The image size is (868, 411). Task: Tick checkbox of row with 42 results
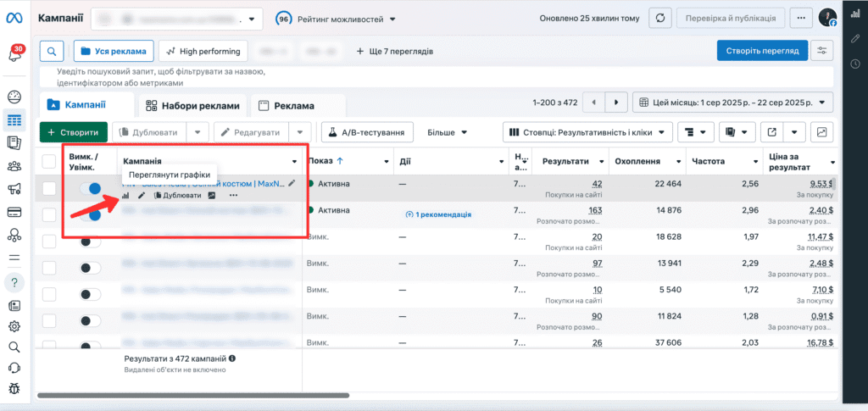[x=49, y=189]
